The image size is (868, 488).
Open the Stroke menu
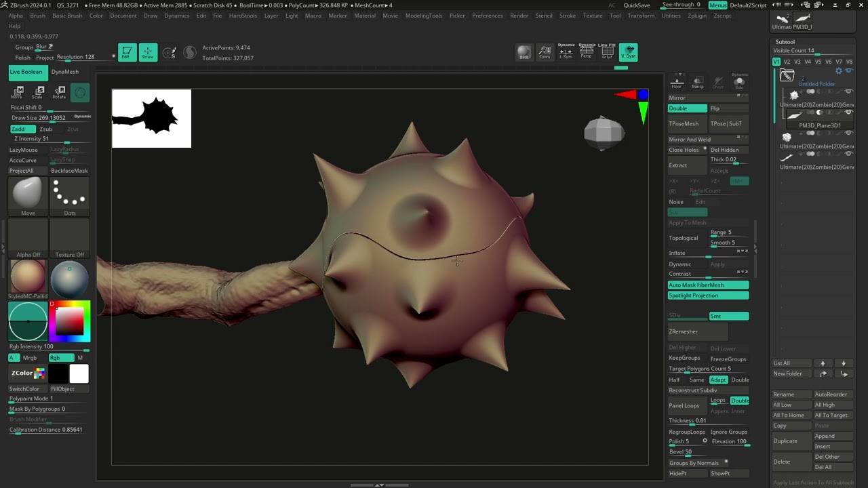568,16
